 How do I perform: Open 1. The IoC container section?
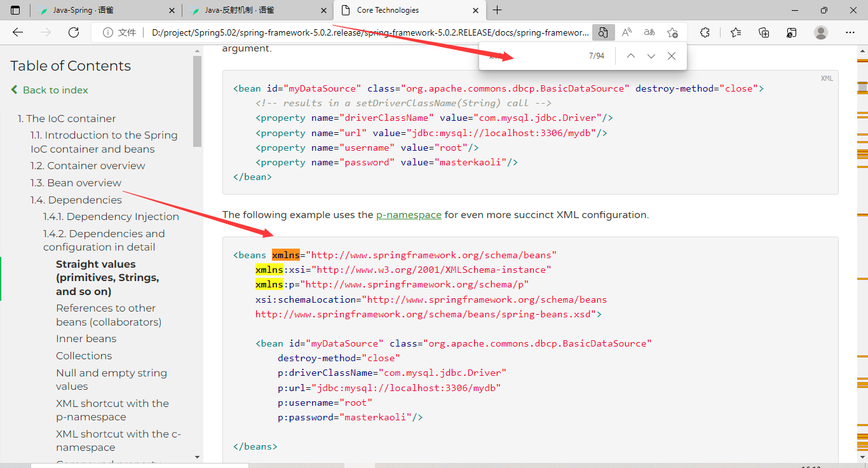coord(67,118)
